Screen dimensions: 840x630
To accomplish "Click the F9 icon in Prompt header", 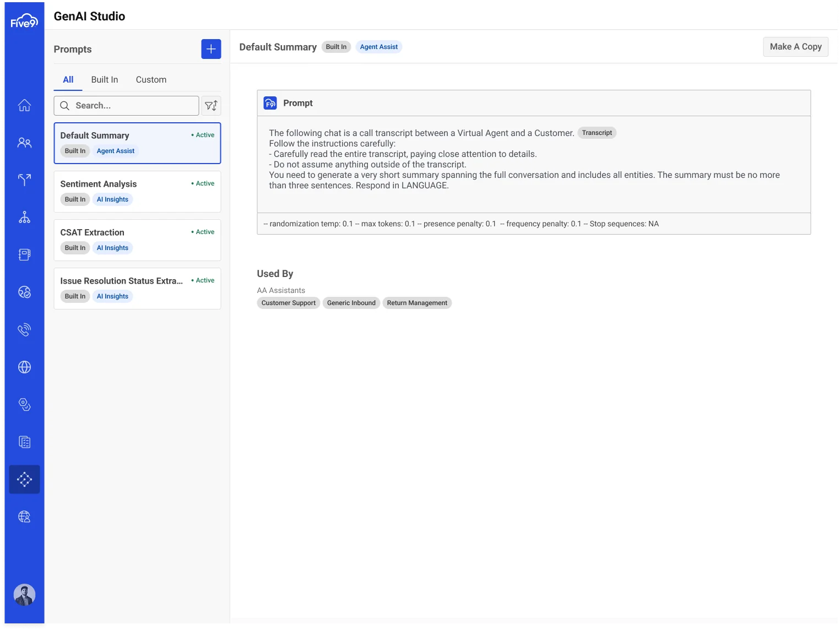I will 270,103.
